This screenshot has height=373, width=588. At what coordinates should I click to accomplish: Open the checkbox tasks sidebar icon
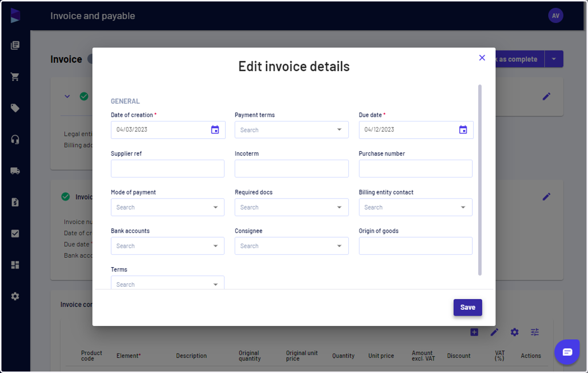pyautogui.click(x=15, y=234)
